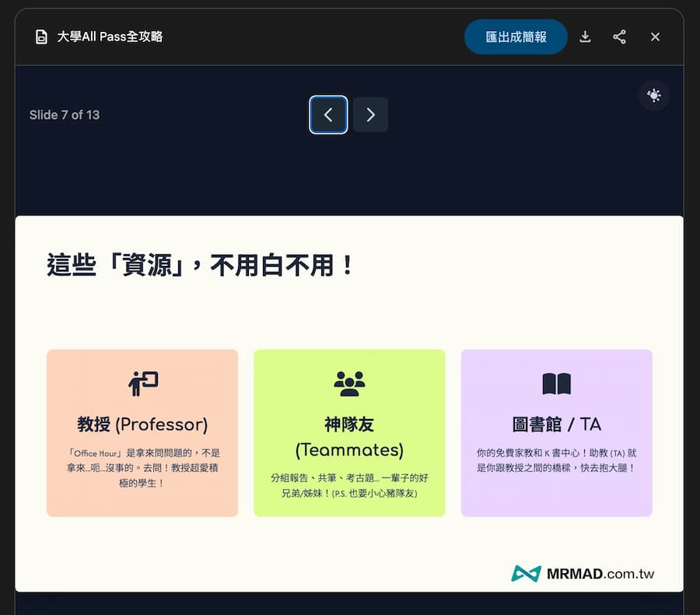Click the title 大學All Pass全攻略
Viewport: 700px width, 615px height.
(109, 36)
